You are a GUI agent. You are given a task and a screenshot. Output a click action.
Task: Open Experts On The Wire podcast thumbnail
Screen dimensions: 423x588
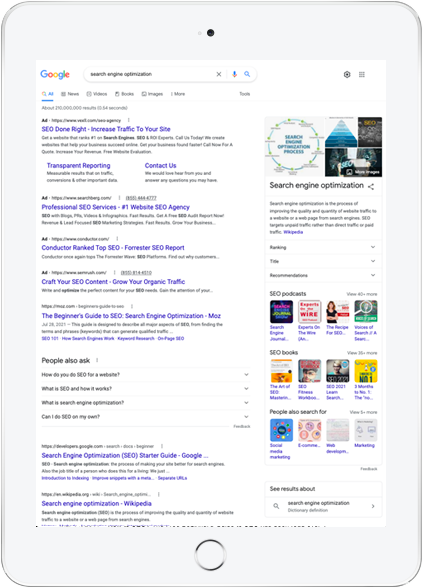pos(309,312)
